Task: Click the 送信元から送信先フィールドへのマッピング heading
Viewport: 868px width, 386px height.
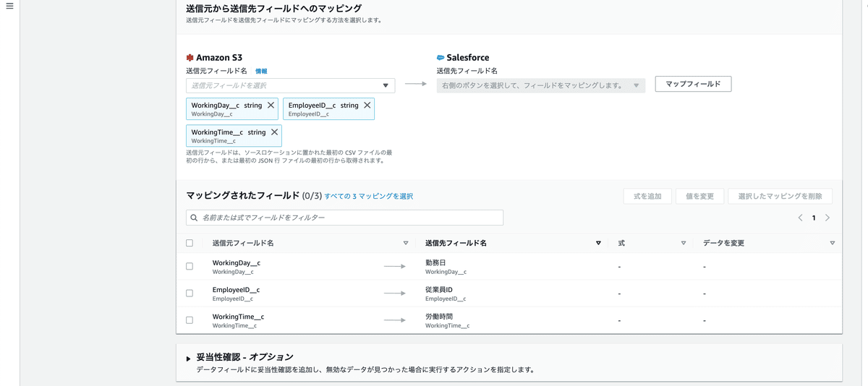Action: tap(273, 9)
